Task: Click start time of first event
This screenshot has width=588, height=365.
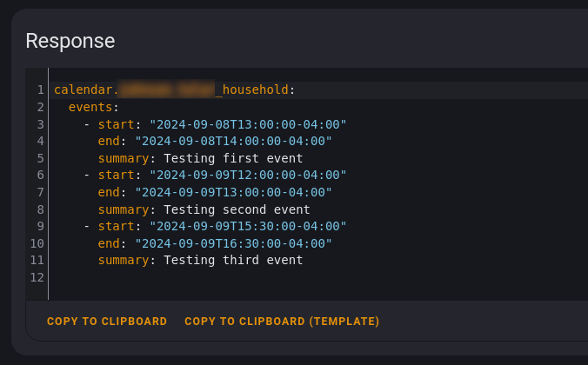Action: tap(248, 124)
